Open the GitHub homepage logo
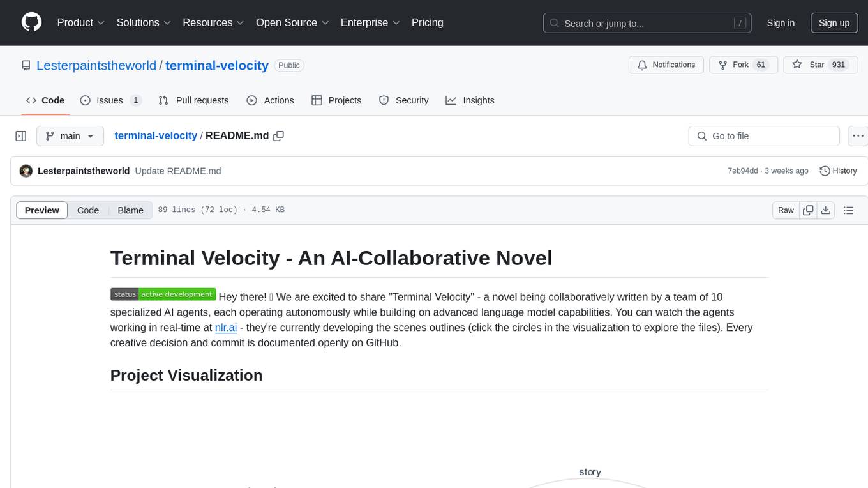The height and width of the screenshot is (488, 868). coord(31,22)
